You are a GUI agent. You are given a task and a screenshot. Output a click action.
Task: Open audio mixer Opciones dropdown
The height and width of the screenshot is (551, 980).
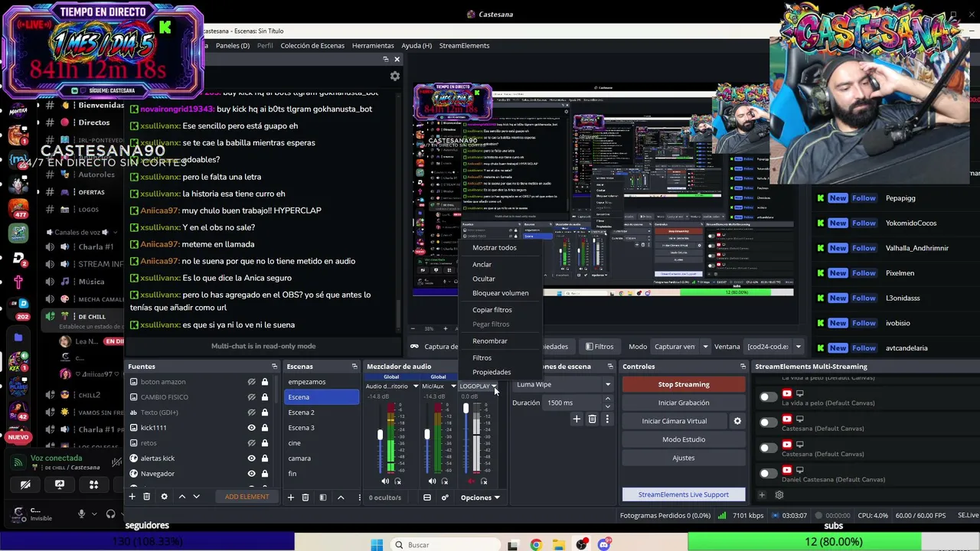tap(480, 497)
